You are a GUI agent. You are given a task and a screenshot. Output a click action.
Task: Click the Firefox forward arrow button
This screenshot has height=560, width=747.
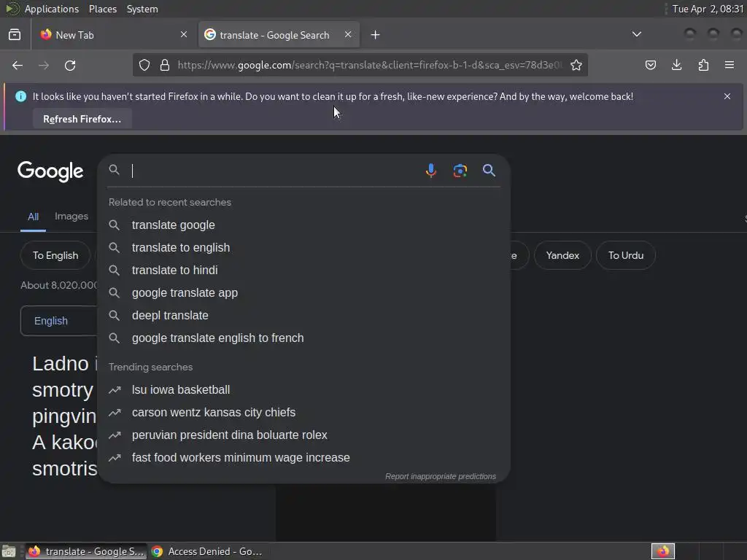[44, 65]
